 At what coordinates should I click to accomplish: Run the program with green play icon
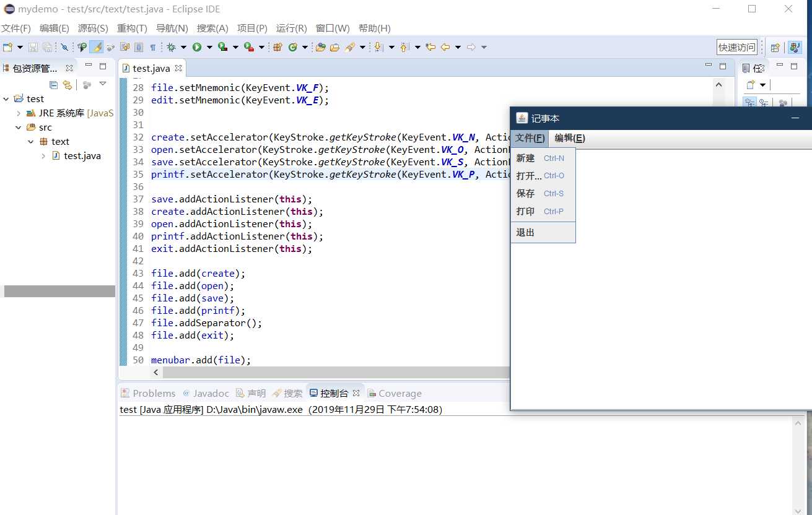(197, 47)
